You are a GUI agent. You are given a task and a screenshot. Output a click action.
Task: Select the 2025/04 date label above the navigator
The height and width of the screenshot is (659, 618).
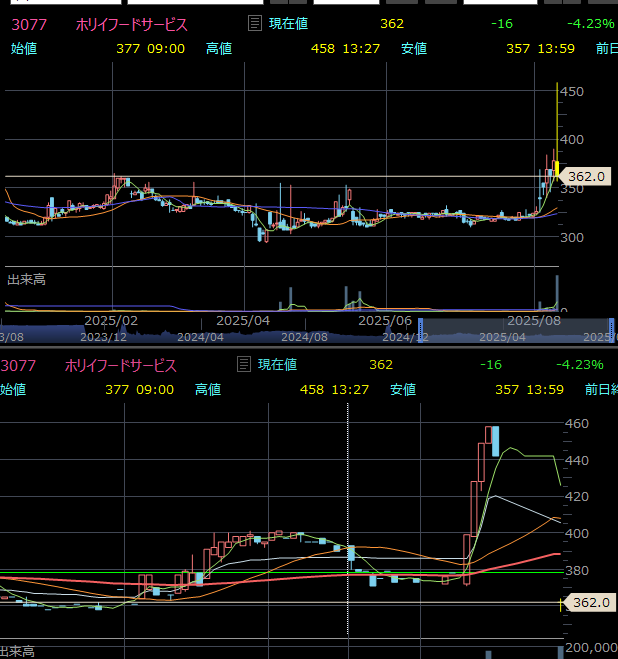[x=243, y=321]
